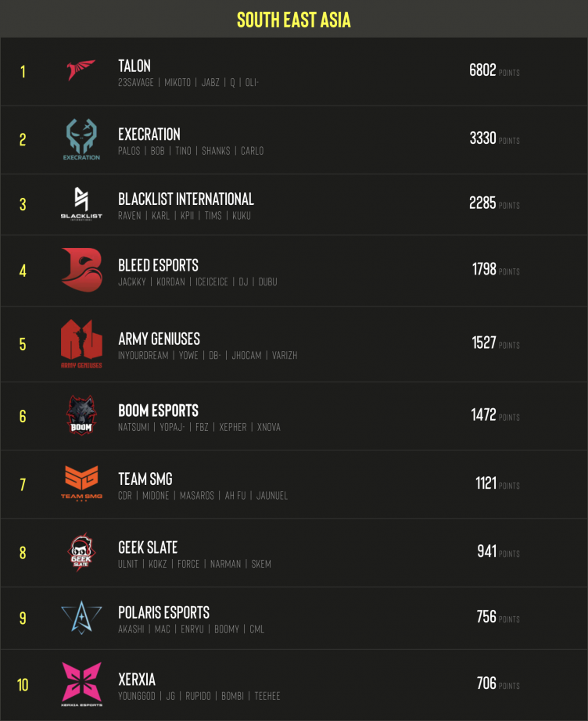Click Talon's 6802 points score

482,71
